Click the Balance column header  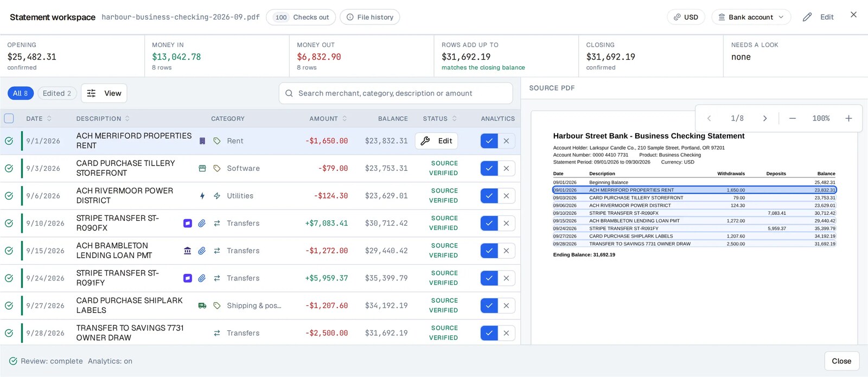[x=393, y=119]
